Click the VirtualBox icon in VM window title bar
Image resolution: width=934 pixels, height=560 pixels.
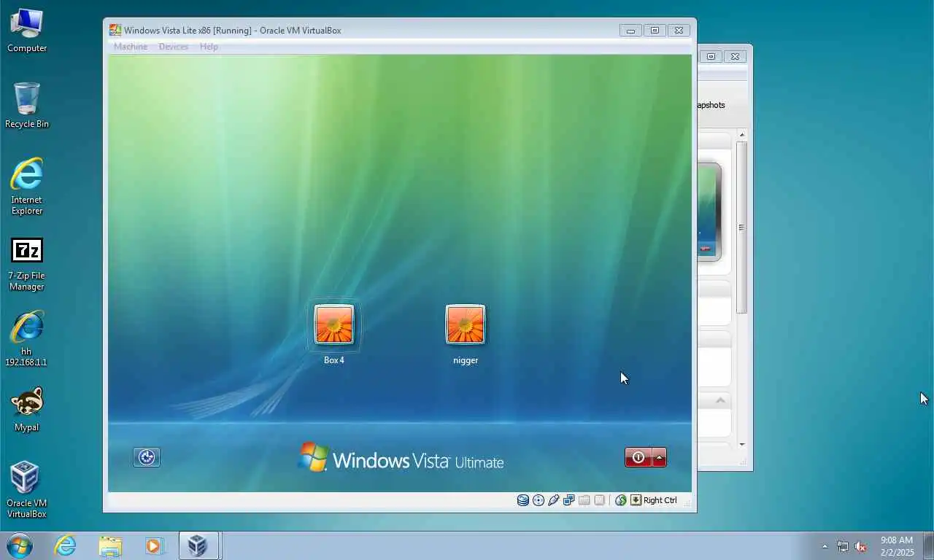115,30
